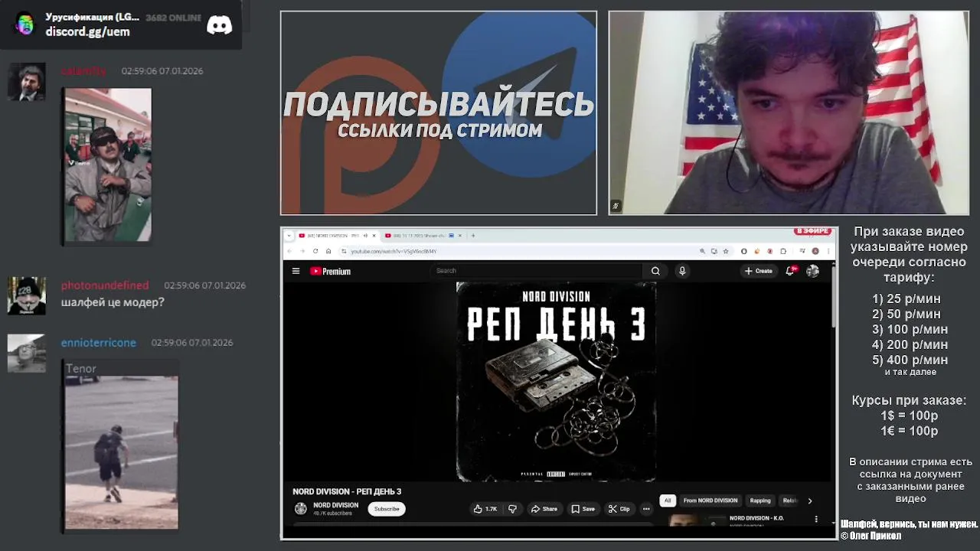The height and width of the screenshot is (551, 980).
Task: Click message 'шалфей це модер?'
Action: [113, 302]
